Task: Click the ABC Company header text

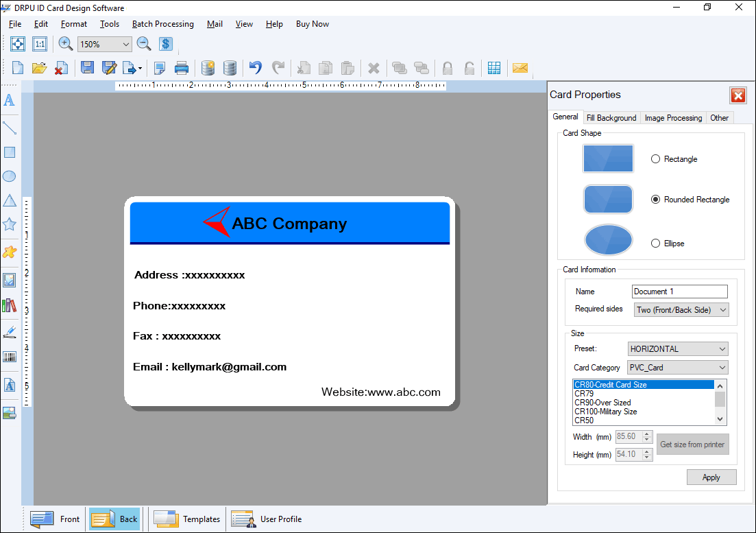Action: click(x=289, y=224)
